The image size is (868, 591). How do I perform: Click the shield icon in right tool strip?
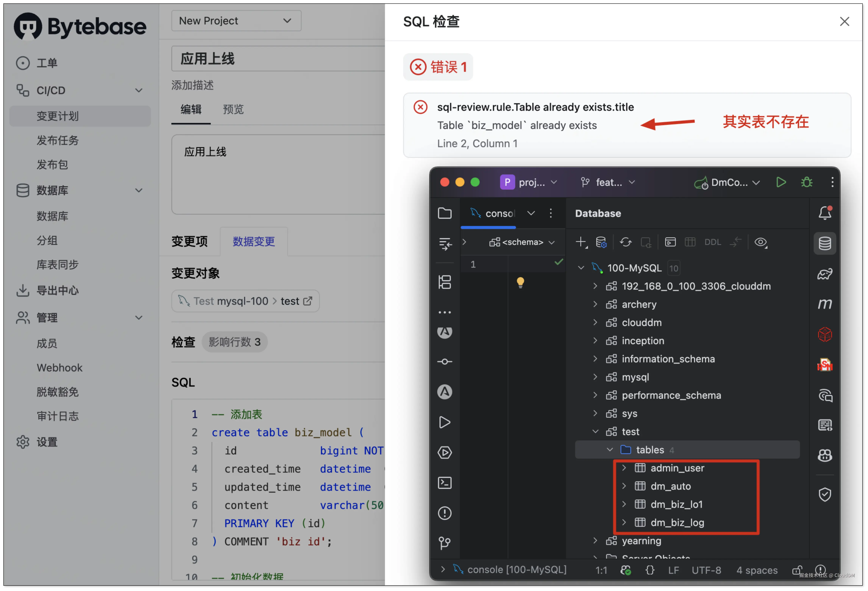[x=825, y=495]
